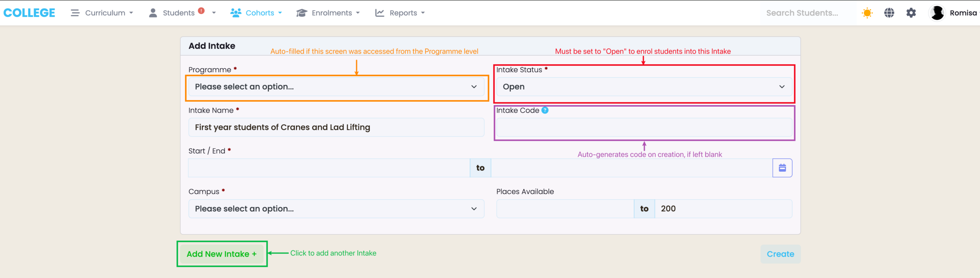Image resolution: width=980 pixels, height=278 pixels.
Task: Open the Intake Status dropdown
Action: (x=644, y=87)
